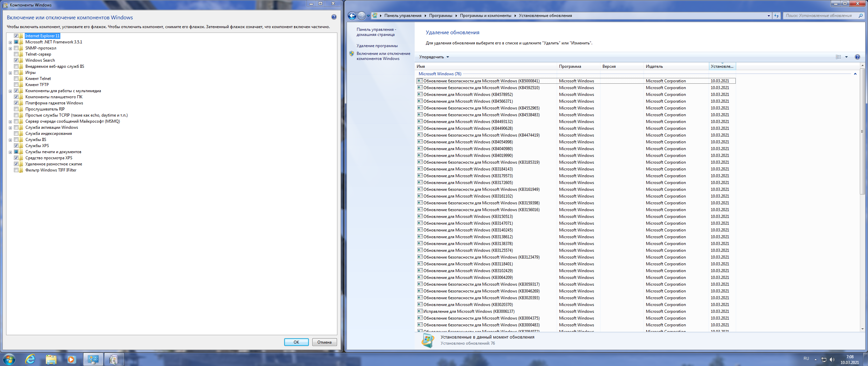Open the Удаление программы link

click(377, 46)
